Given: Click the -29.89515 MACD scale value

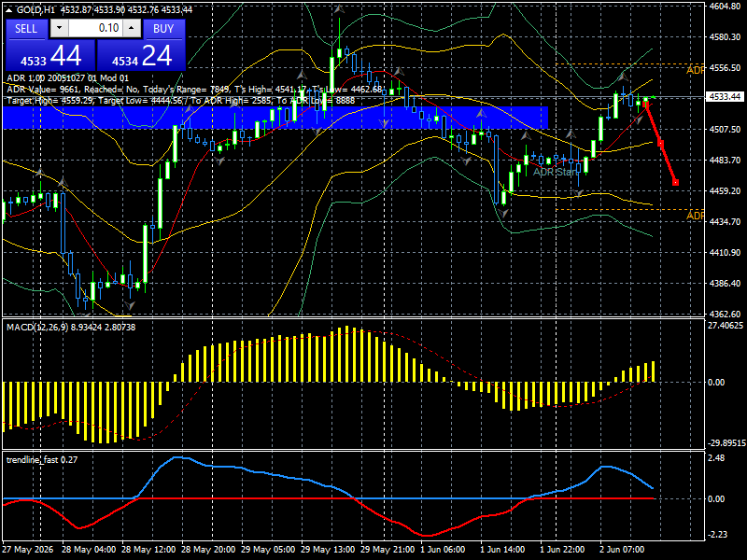Looking at the screenshot, I should pyautogui.click(x=726, y=442).
